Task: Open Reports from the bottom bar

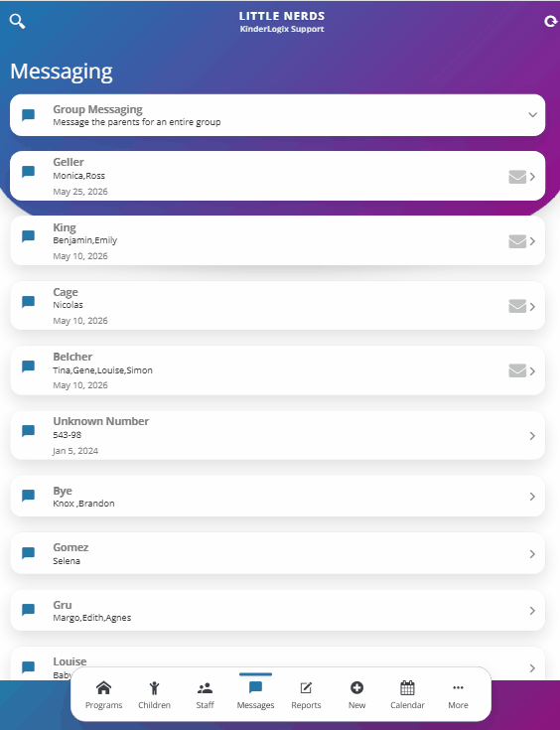Action: [306, 695]
